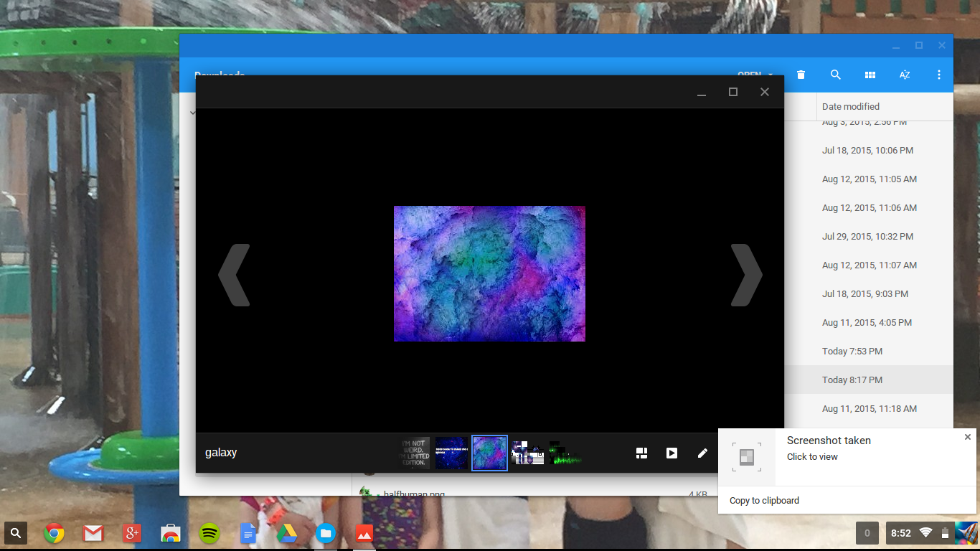Click the user avatar in system tray
Image resolution: width=980 pixels, height=551 pixels.
coord(966,533)
